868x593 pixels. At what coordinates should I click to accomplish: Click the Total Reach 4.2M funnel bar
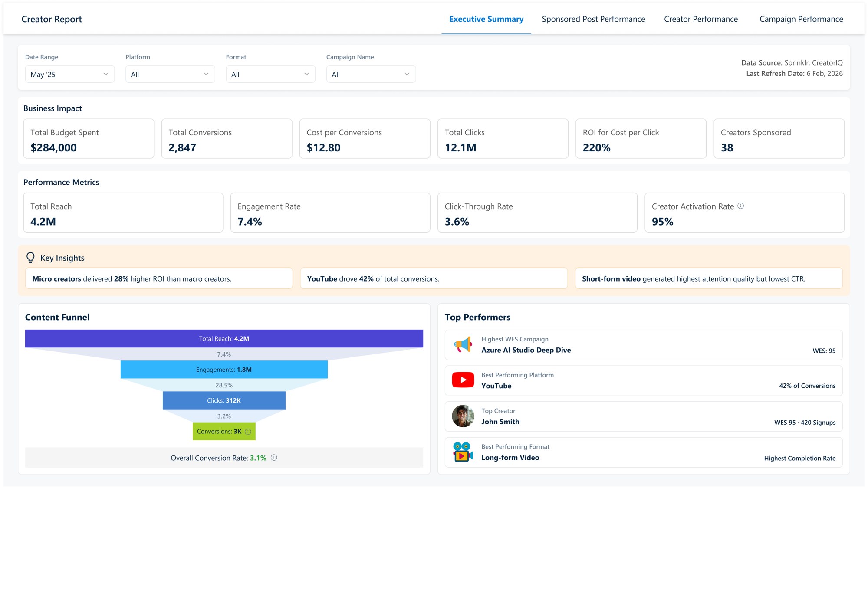coord(224,339)
